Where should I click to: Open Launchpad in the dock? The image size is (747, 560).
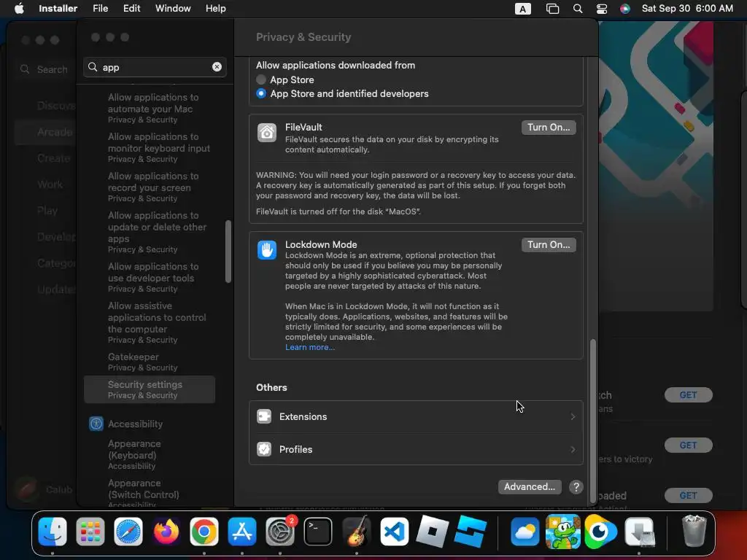pyautogui.click(x=90, y=532)
